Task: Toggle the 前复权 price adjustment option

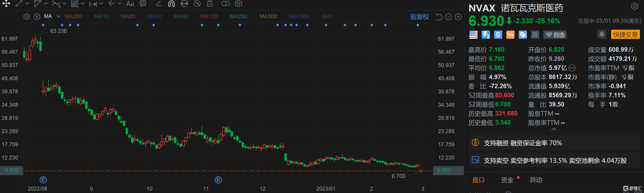Action: [x=419, y=17]
